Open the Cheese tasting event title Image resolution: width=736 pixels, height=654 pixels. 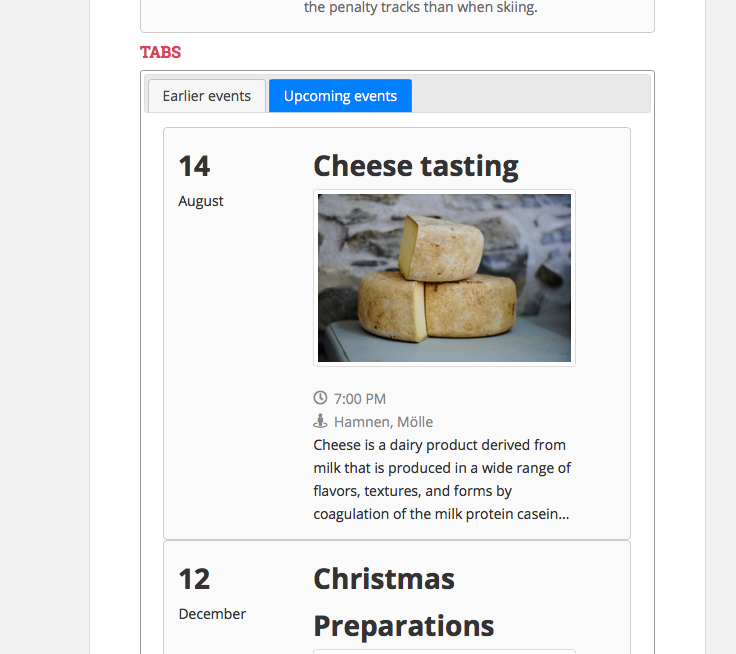(x=415, y=166)
